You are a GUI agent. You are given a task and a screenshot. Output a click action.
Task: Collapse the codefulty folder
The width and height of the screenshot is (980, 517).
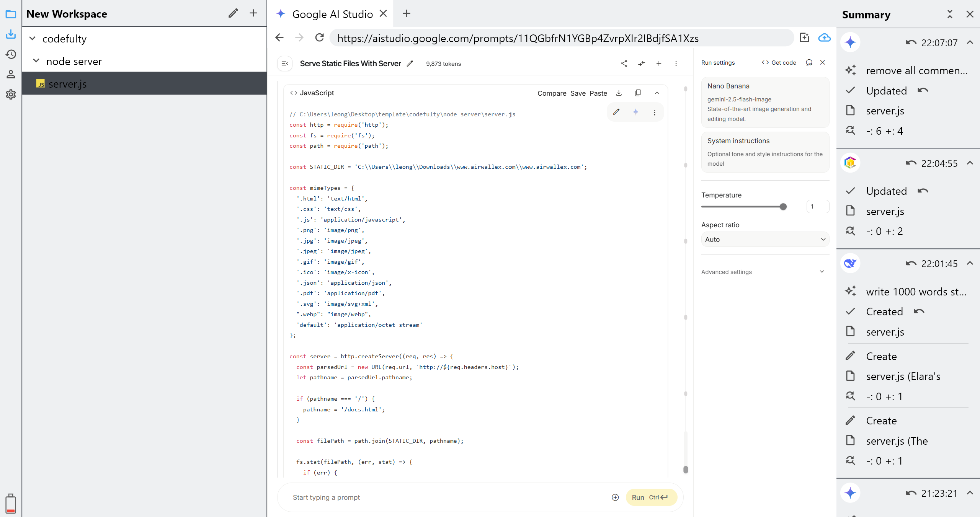(33, 39)
